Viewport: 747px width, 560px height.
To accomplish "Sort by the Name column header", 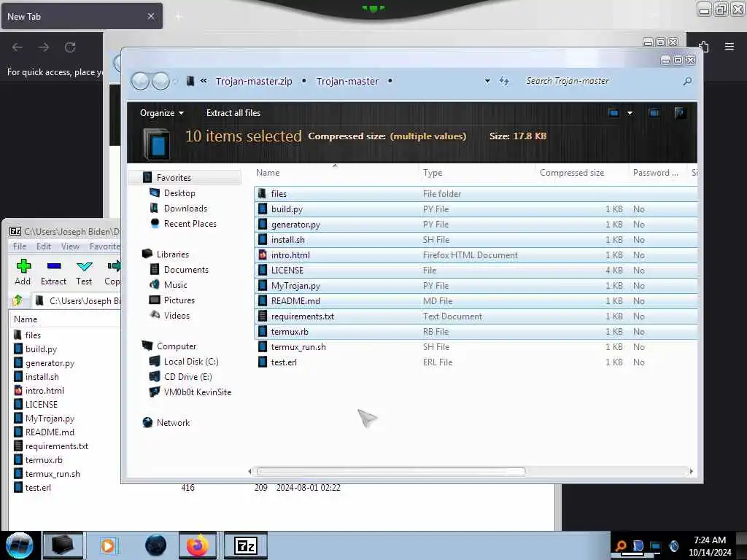I will pyautogui.click(x=336, y=173).
